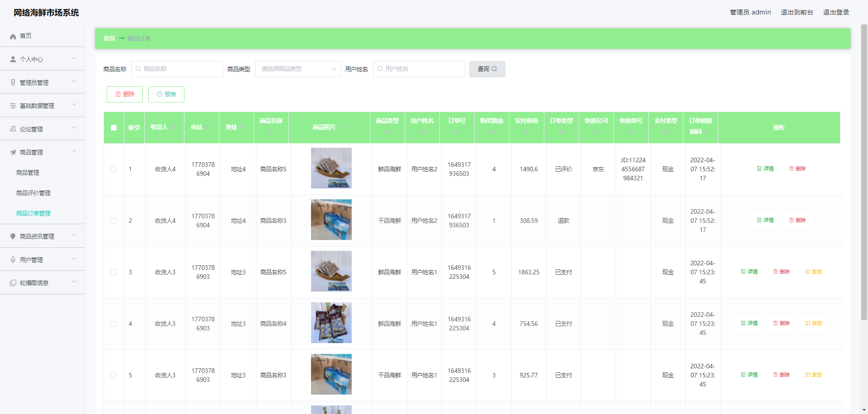Click the 基础数据管理 sliders icon
The height and width of the screenshot is (414, 868).
13,106
